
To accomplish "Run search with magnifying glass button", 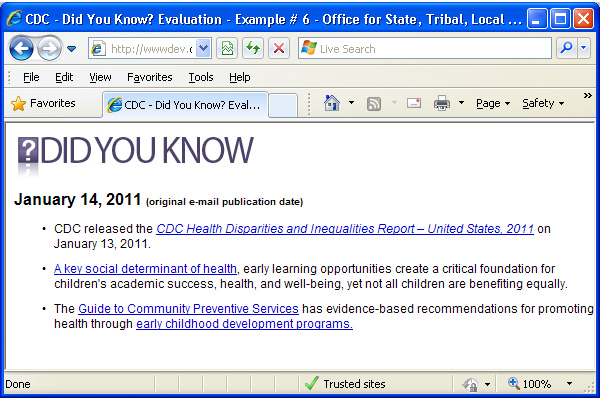I will pyautogui.click(x=566, y=48).
